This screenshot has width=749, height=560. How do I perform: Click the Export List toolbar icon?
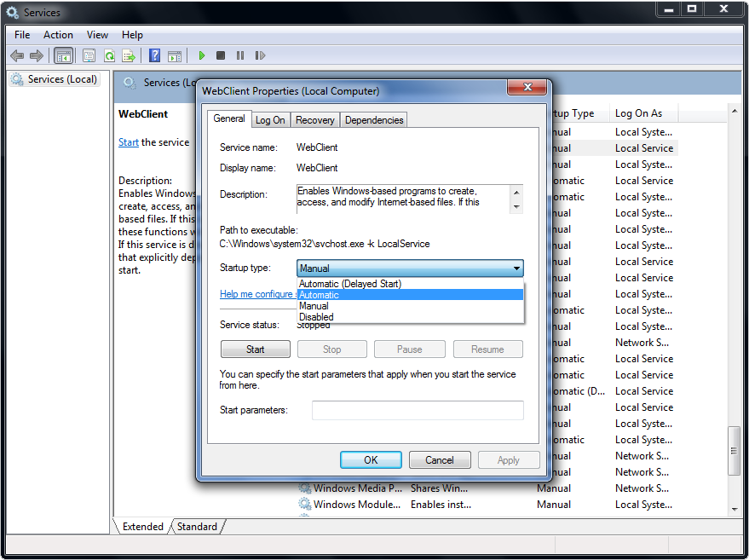click(129, 56)
